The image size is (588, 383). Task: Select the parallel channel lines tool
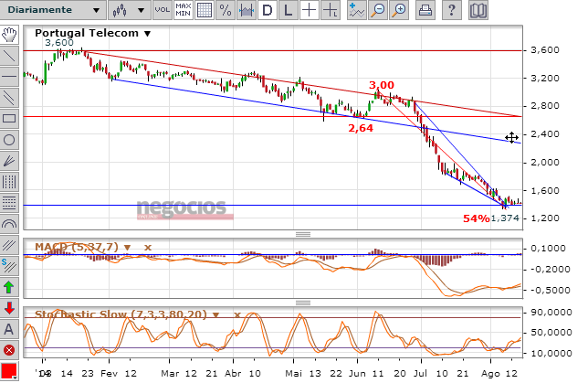[9, 98]
